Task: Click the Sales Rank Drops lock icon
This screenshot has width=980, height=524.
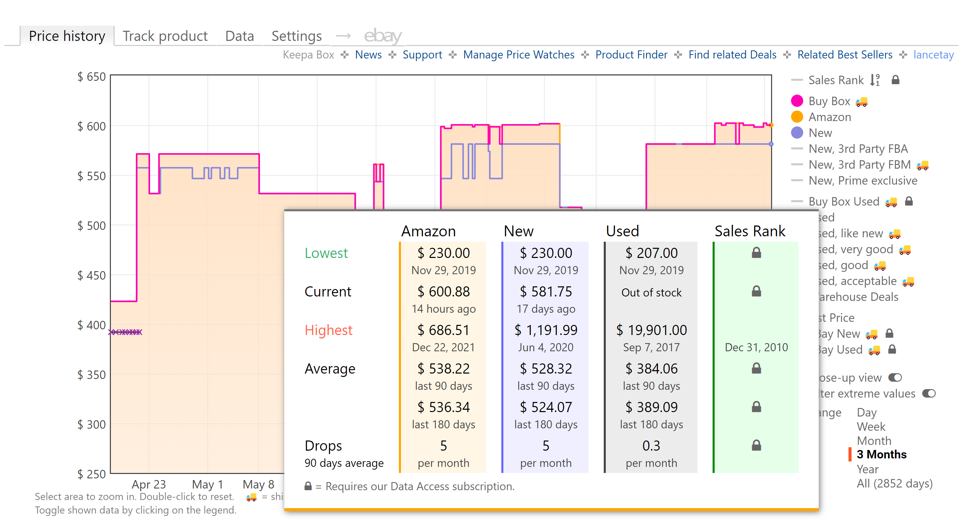Action: [756, 445]
